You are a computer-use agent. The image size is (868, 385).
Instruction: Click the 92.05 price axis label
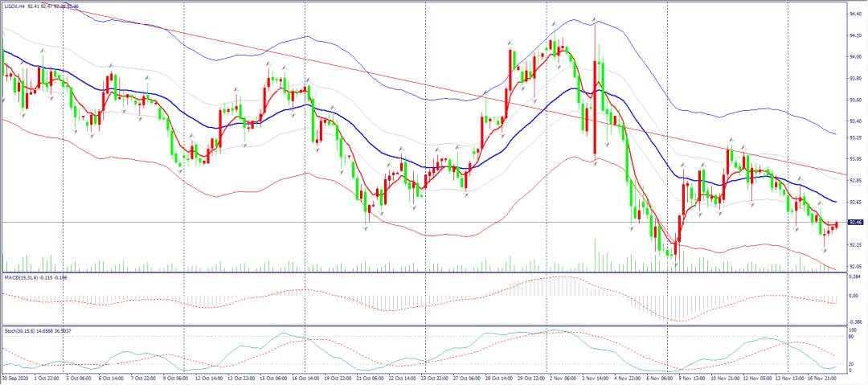click(x=856, y=267)
